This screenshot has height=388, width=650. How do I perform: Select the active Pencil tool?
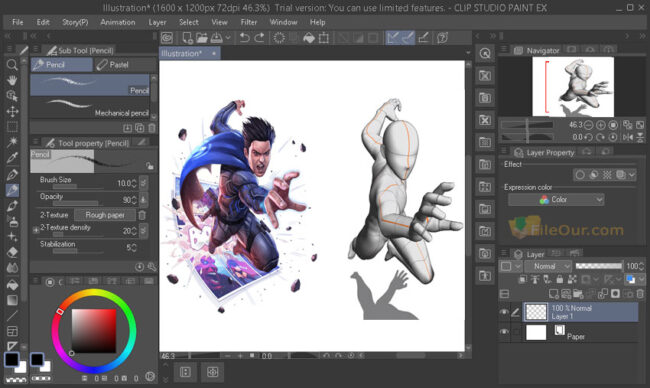coord(12,190)
